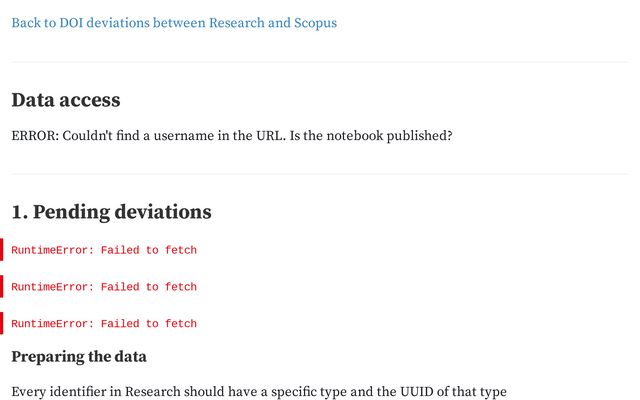
Task: Click the username-not-found ERROR message text
Action: (x=232, y=136)
